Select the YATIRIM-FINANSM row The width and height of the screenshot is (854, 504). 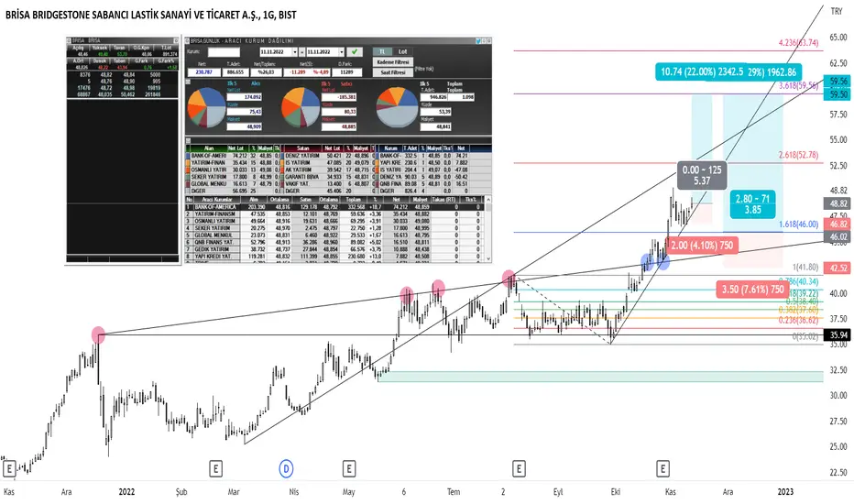tap(334, 214)
